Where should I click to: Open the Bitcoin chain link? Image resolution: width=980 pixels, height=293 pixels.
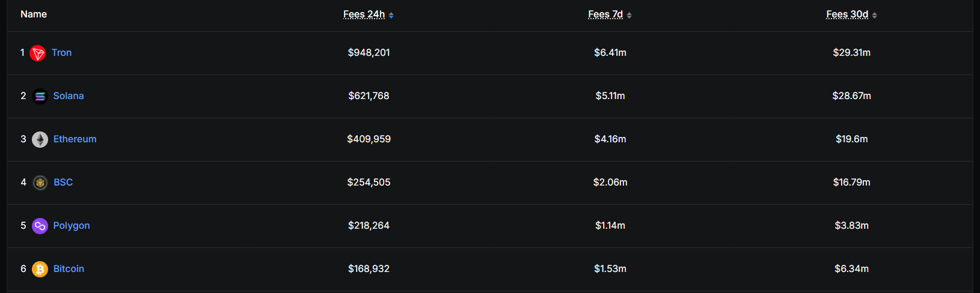[x=69, y=269]
